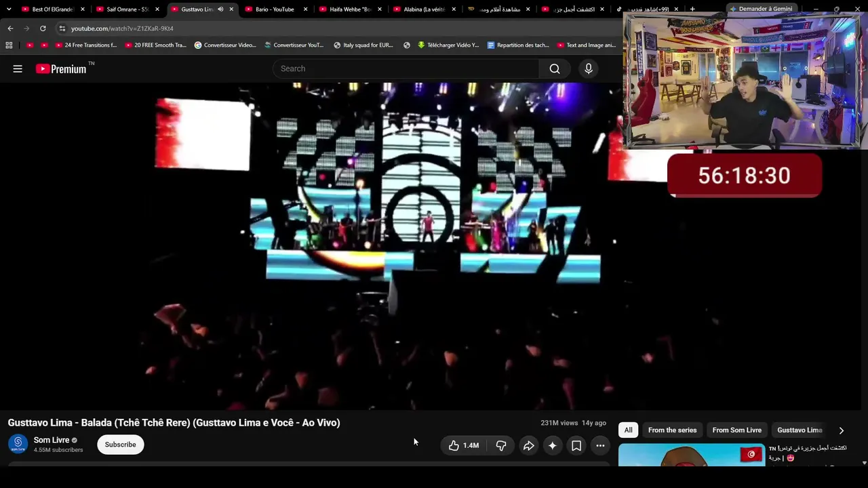
Task: Filter by From Som Livre chip
Action: 737,430
